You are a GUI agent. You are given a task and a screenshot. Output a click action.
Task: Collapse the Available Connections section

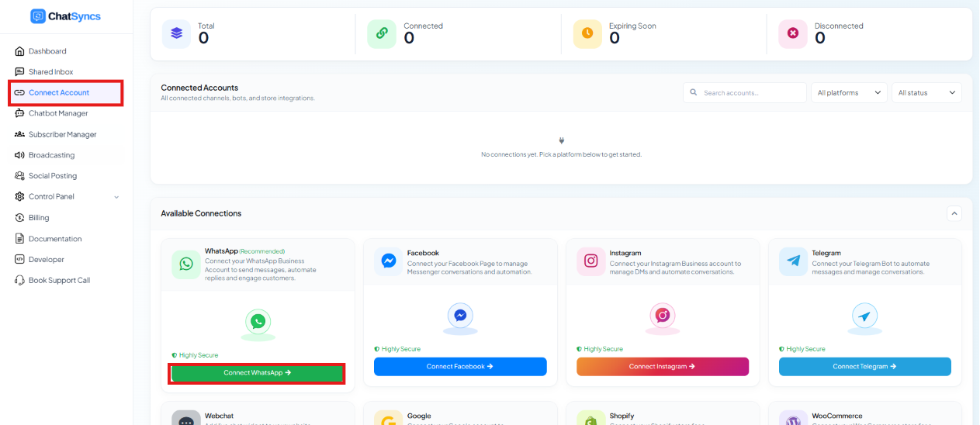954,213
